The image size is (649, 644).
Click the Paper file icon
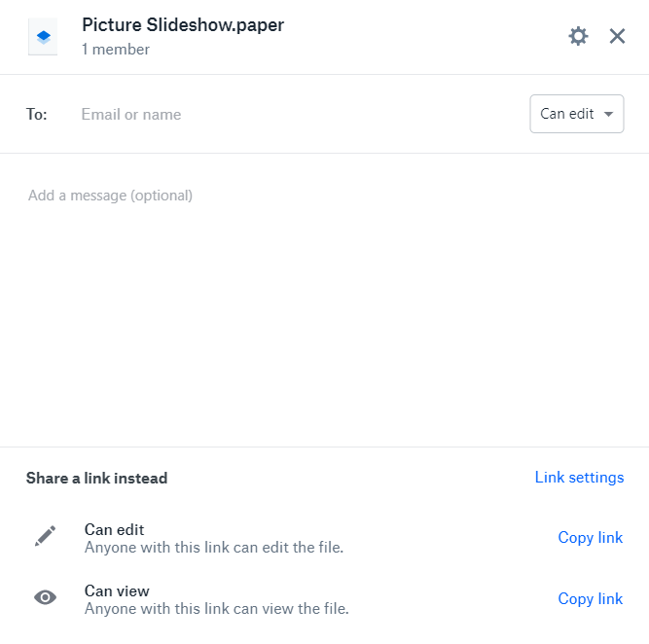point(43,37)
